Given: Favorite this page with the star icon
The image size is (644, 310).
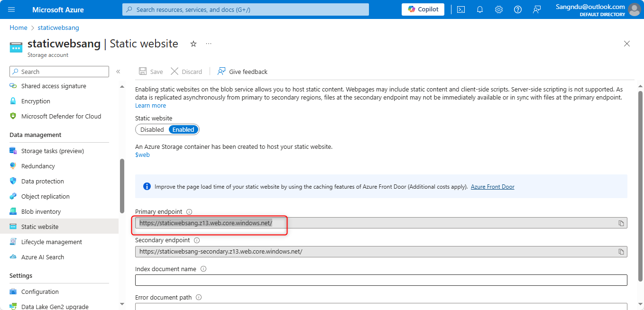Looking at the screenshot, I should 193,44.
